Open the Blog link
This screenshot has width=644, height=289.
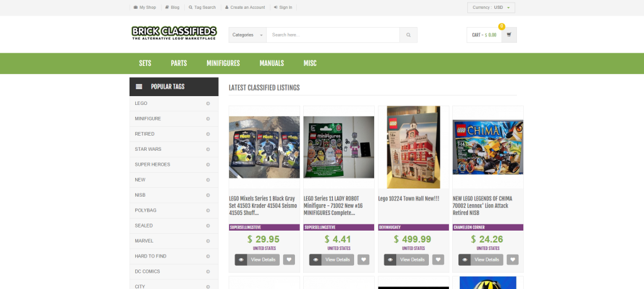click(x=172, y=8)
